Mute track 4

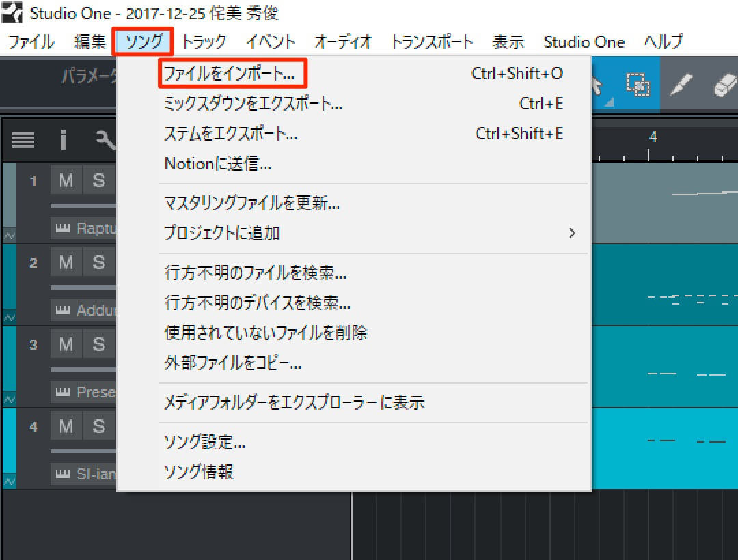tap(66, 426)
